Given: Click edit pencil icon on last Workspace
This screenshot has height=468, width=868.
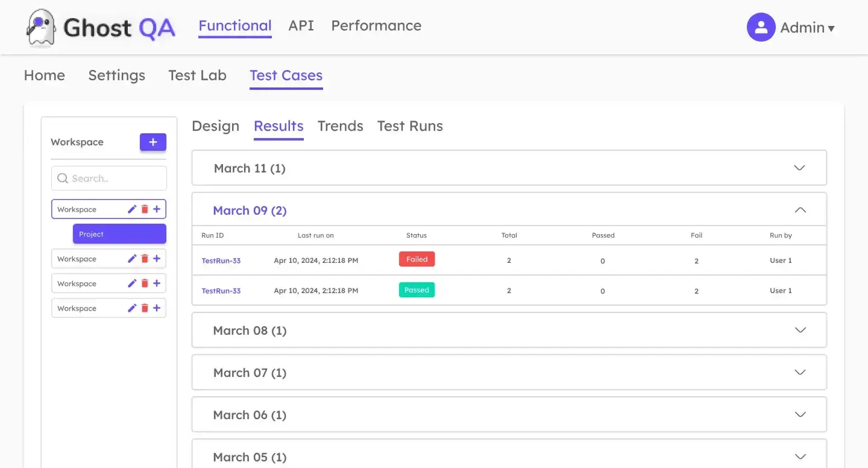Looking at the screenshot, I should 132,308.
